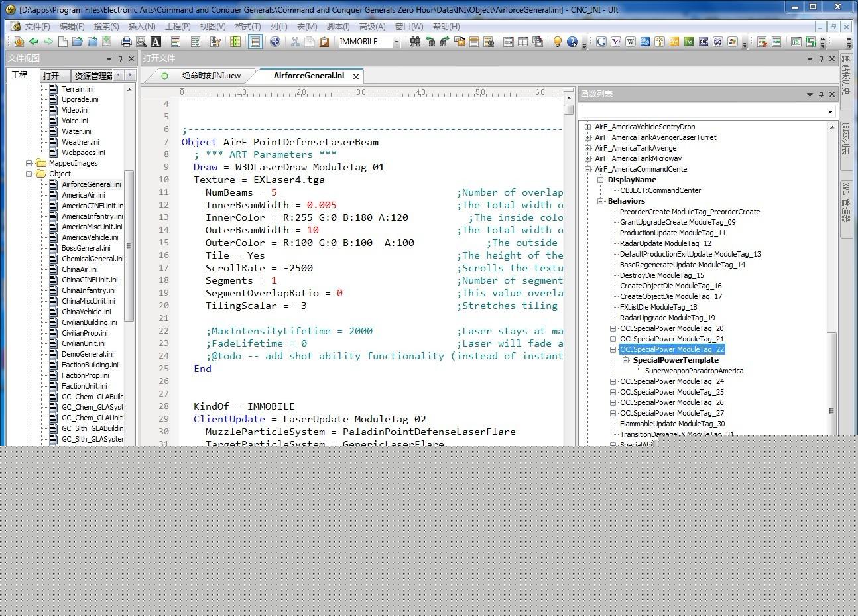
Task: Select SuperweaponParadropAmerica entry
Action: tap(694, 371)
